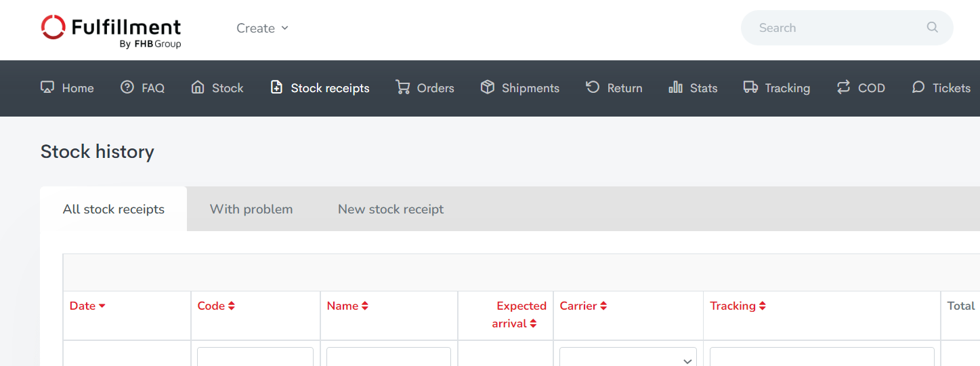Viewport: 980px width, 366px height.
Task: Open the Tickets menu item
Action: pyautogui.click(x=941, y=87)
